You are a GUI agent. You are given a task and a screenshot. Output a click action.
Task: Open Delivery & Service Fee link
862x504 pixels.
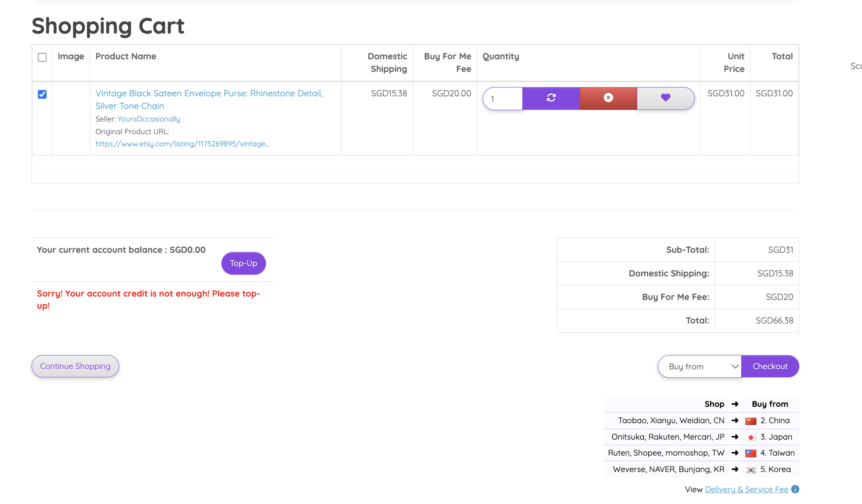coord(746,489)
